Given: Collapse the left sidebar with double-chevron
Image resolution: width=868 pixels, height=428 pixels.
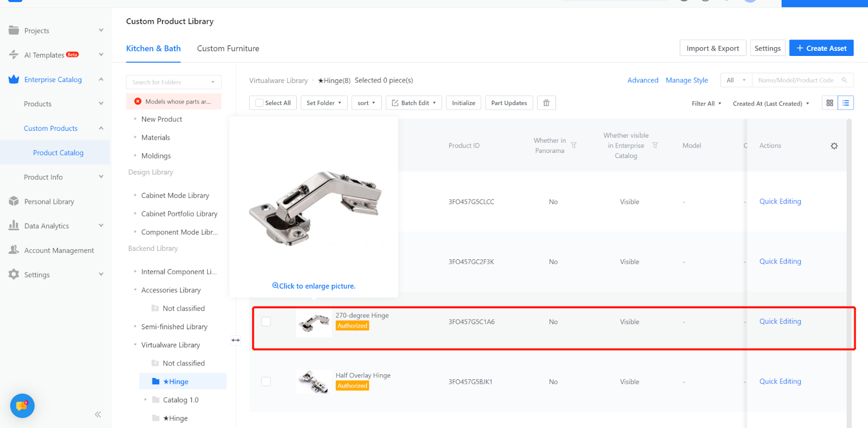Looking at the screenshot, I should pyautogui.click(x=98, y=414).
